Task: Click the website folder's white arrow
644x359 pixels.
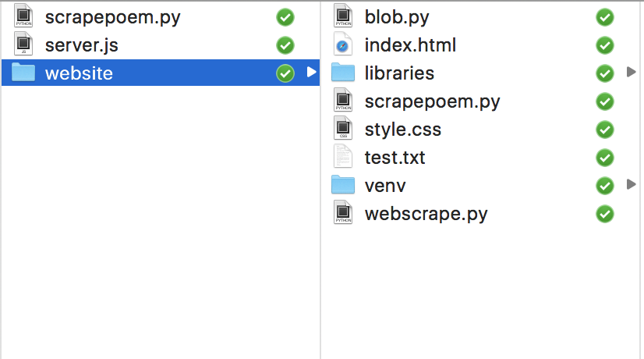Action: pos(311,72)
